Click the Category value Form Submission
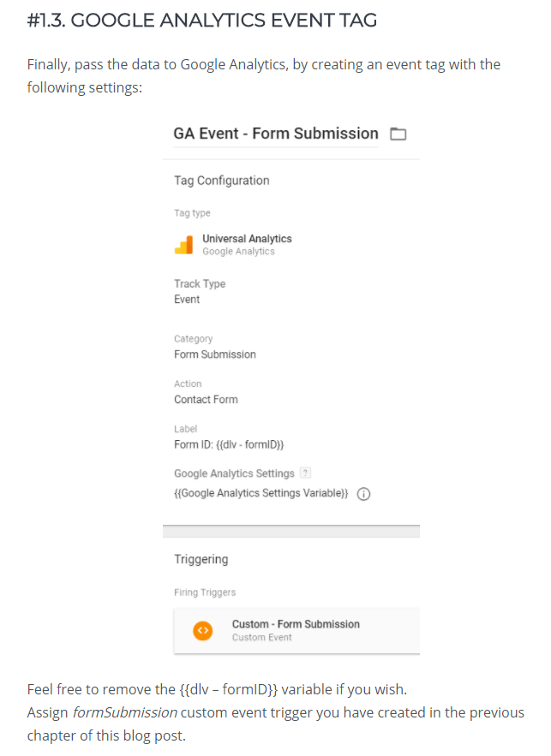Image resolution: width=551 pixels, height=756 pixels. [x=214, y=354]
